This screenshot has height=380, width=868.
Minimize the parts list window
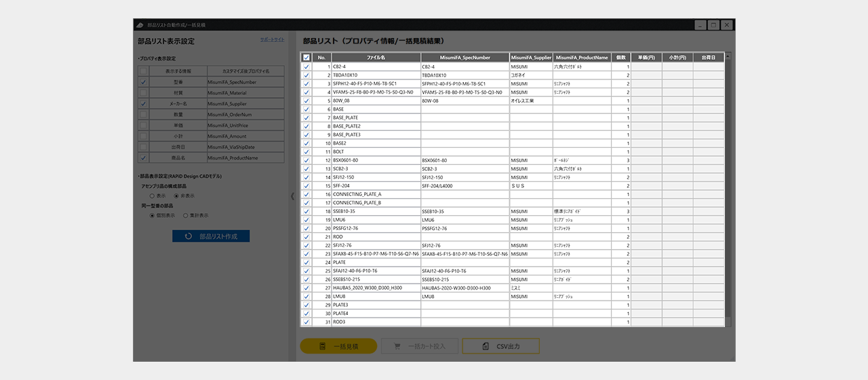(x=700, y=24)
